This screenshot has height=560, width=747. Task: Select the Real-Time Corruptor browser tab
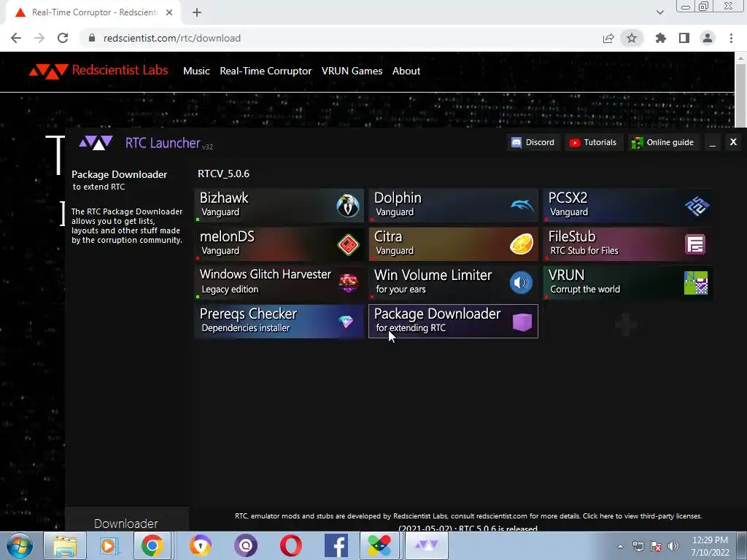(93, 12)
